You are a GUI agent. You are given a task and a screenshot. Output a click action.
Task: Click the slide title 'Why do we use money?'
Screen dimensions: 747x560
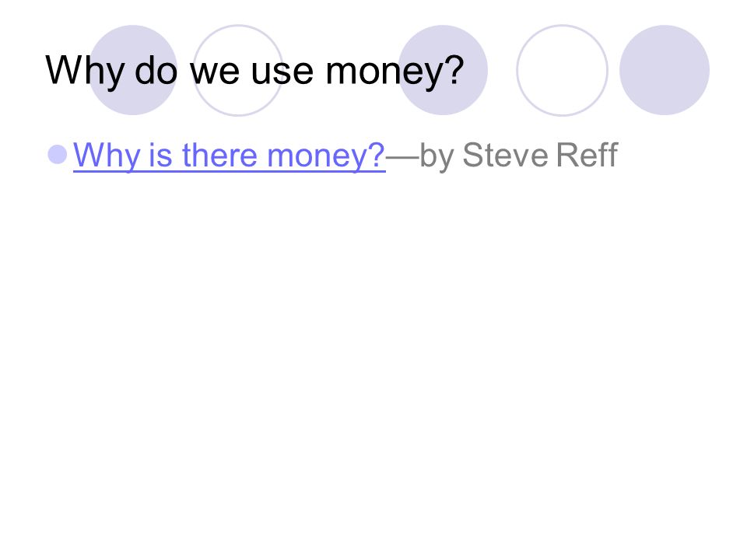click(255, 72)
